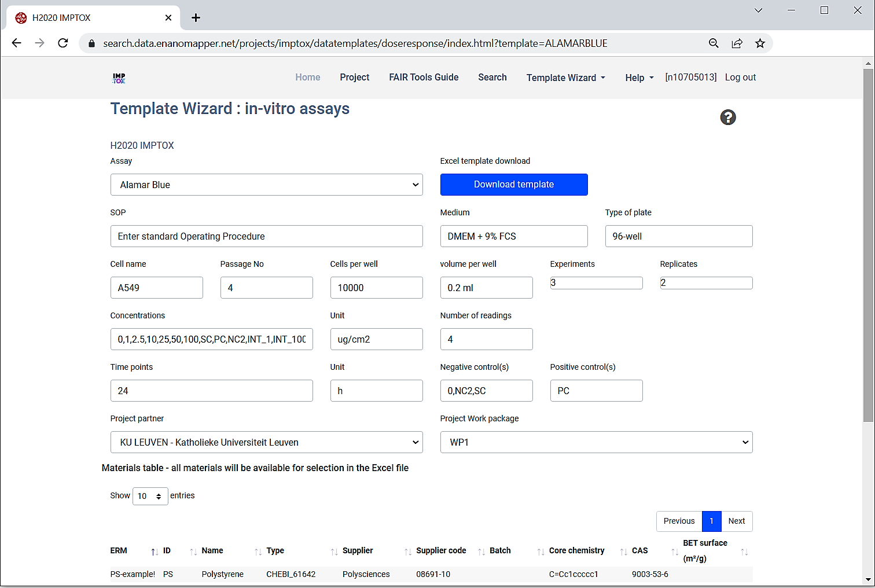Open a new browser tab
The width and height of the screenshot is (875, 588).
click(196, 18)
